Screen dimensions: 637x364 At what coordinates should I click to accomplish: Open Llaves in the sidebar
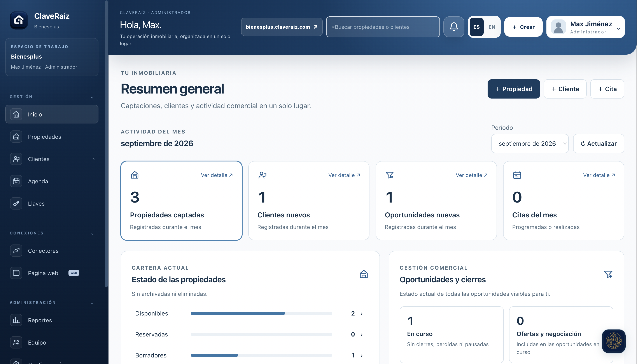[x=52, y=203]
